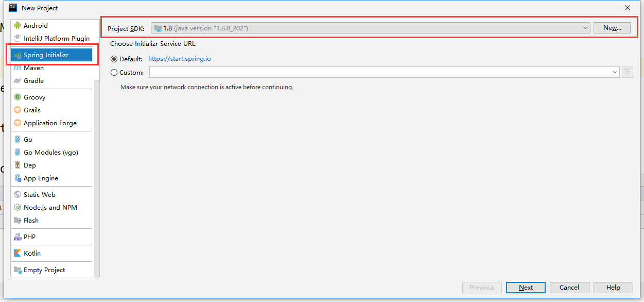Click the Maven project icon
Image resolution: width=644 pixels, height=302 pixels.
click(x=18, y=68)
